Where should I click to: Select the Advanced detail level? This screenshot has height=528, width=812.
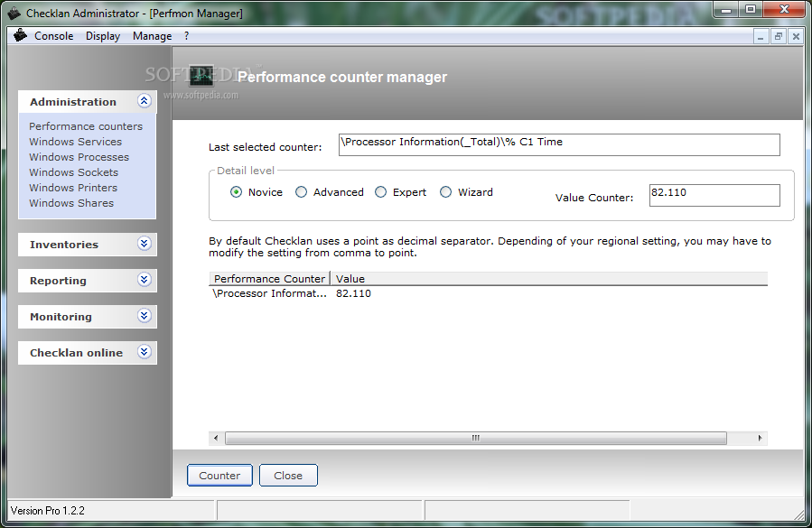[301, 192]
